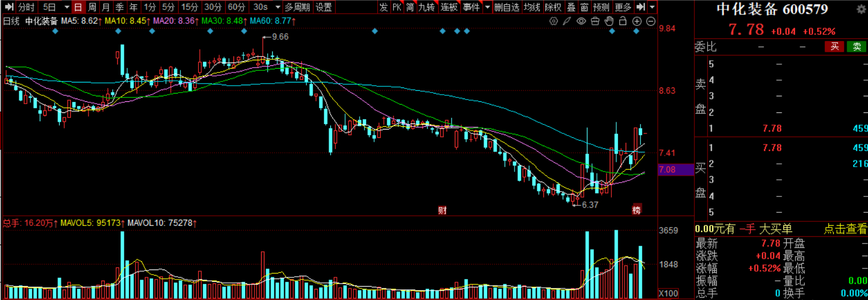
Task: Open the right panel settings gear
Action: (x=861, y=9)
